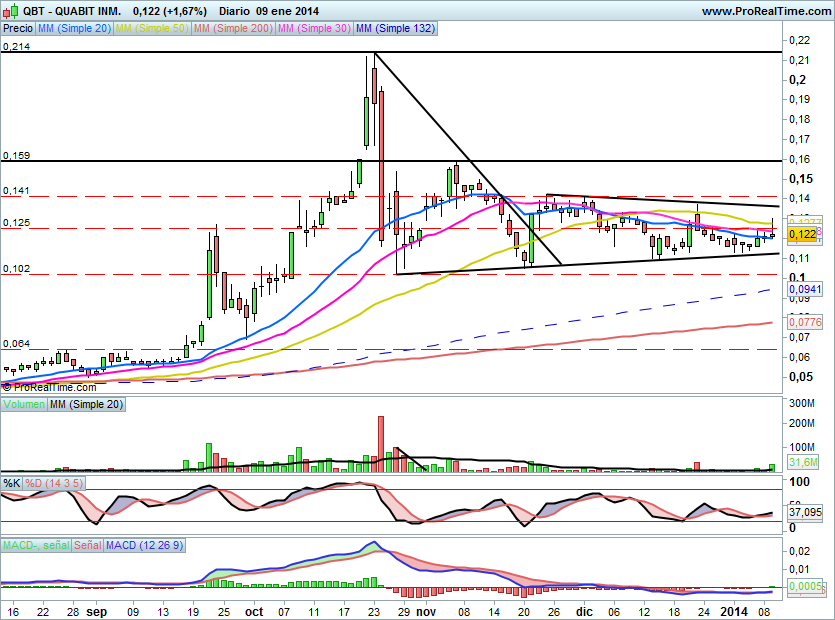Click the MM (Simple 50) moving average label
This screenshot has width=835, height=620.
tap(151, 29)
